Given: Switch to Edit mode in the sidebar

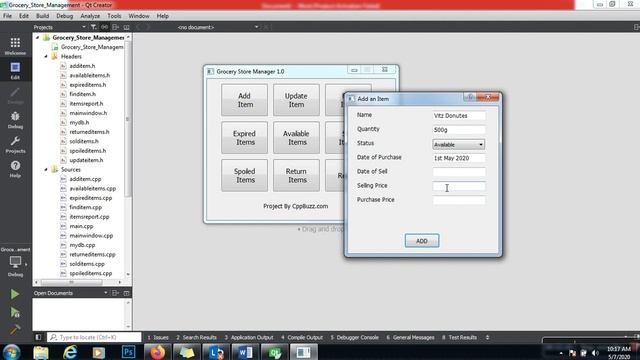Looking at the screenshot, I should (x=15, y=70).
